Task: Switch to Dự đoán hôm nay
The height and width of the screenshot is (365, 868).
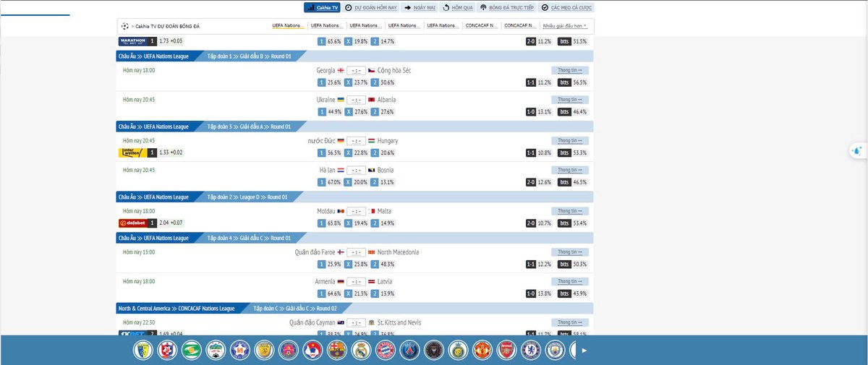Action: pyautogui.click(x=371, y=7)
